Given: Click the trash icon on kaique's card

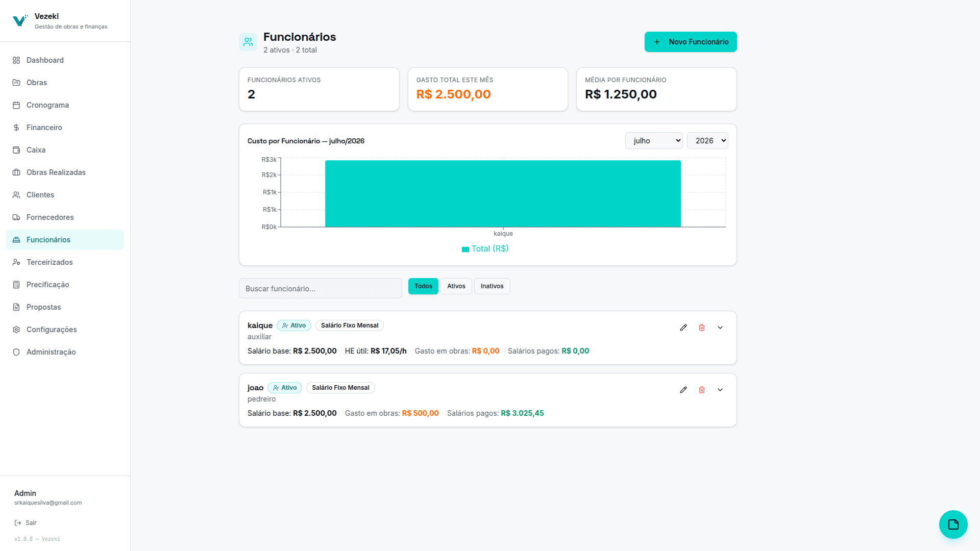Looking at the screenshot, I should (x=702, y=328).
